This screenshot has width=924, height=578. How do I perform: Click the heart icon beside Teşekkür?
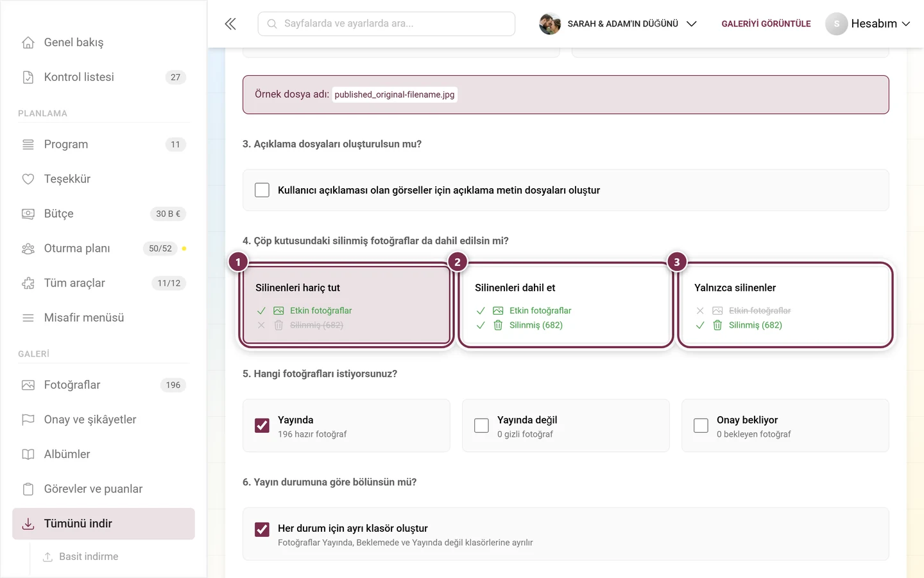[28, 179]
